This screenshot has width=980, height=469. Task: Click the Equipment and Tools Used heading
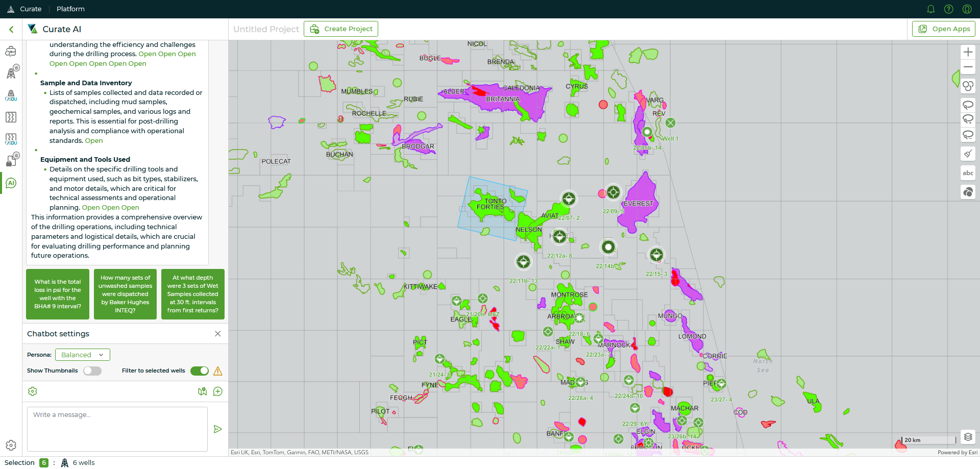tap(85, 160)
